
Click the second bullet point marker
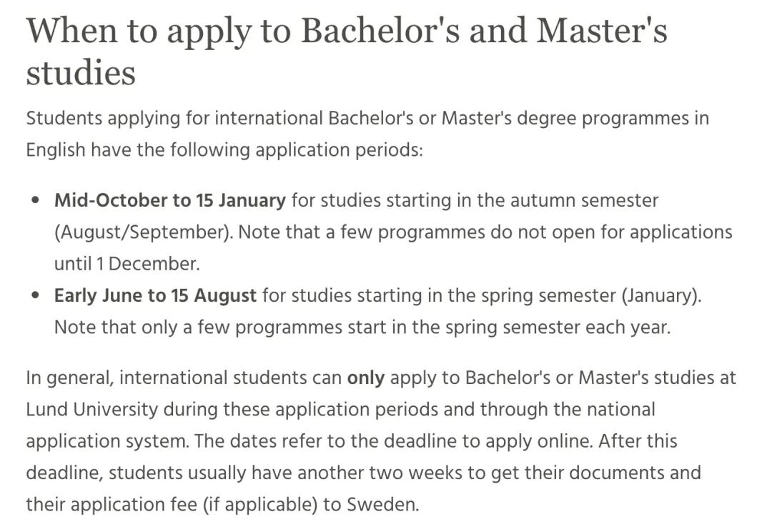pos(36,296)
